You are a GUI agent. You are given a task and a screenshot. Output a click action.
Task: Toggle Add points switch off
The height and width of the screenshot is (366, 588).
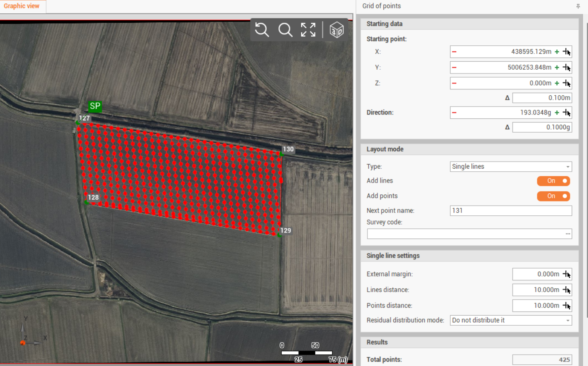point(553,196)
